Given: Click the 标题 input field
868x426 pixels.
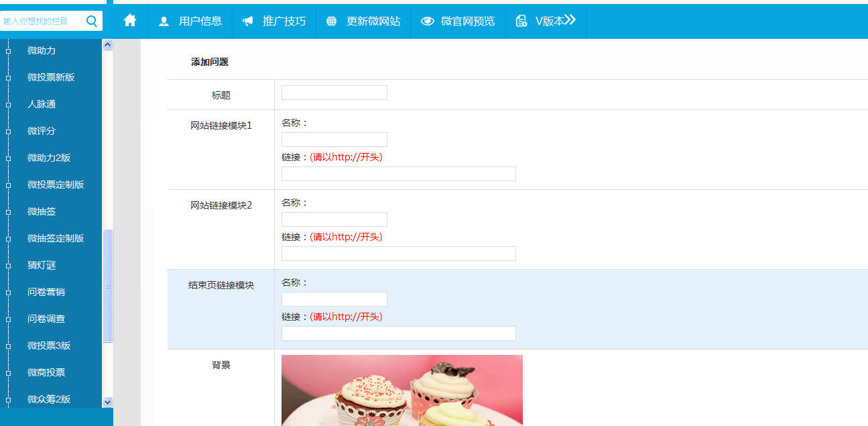Looking at the screenshot, I should 334,93.
